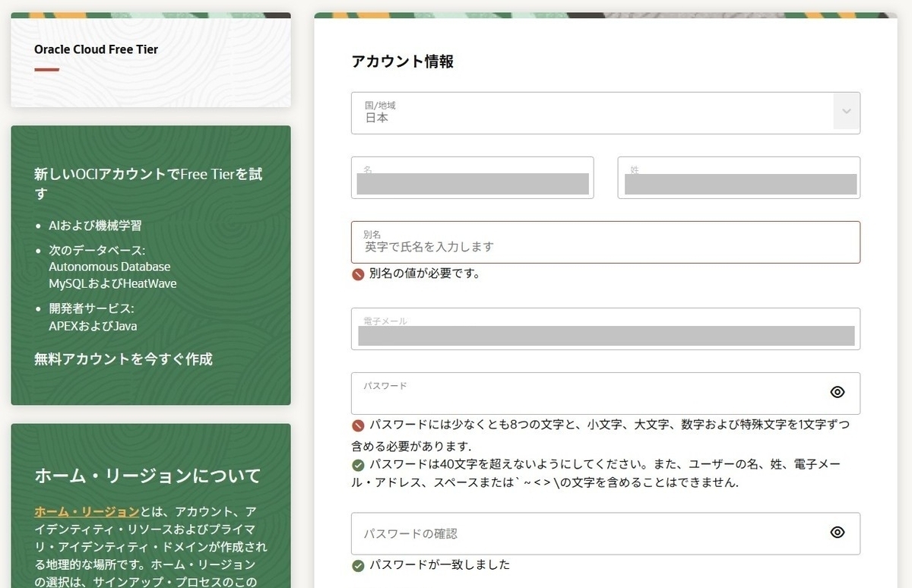Screen dimensions: 912x588
Task: Click the パスワードの確認 input field
Action: point(606,533)
